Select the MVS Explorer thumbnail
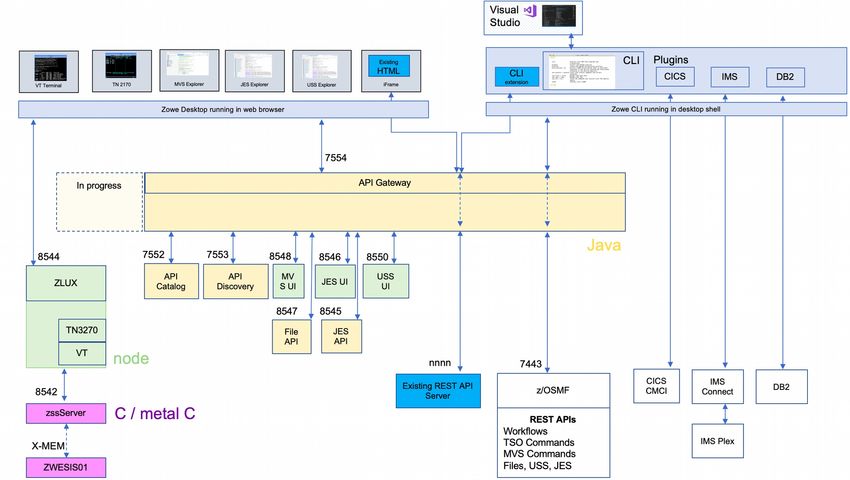 coord(189,71)
